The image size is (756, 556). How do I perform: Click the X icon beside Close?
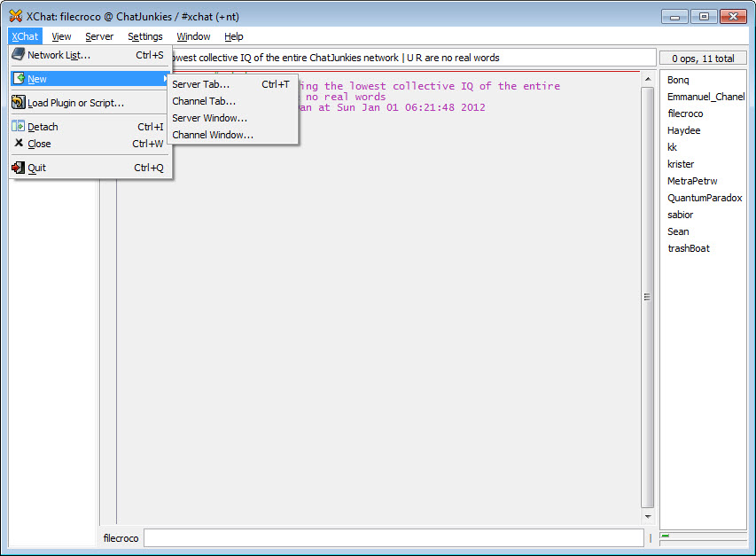coord(19,143)
